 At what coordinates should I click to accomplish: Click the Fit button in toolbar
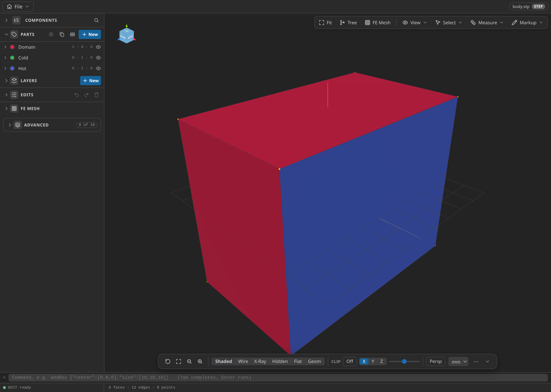(325, 23)
